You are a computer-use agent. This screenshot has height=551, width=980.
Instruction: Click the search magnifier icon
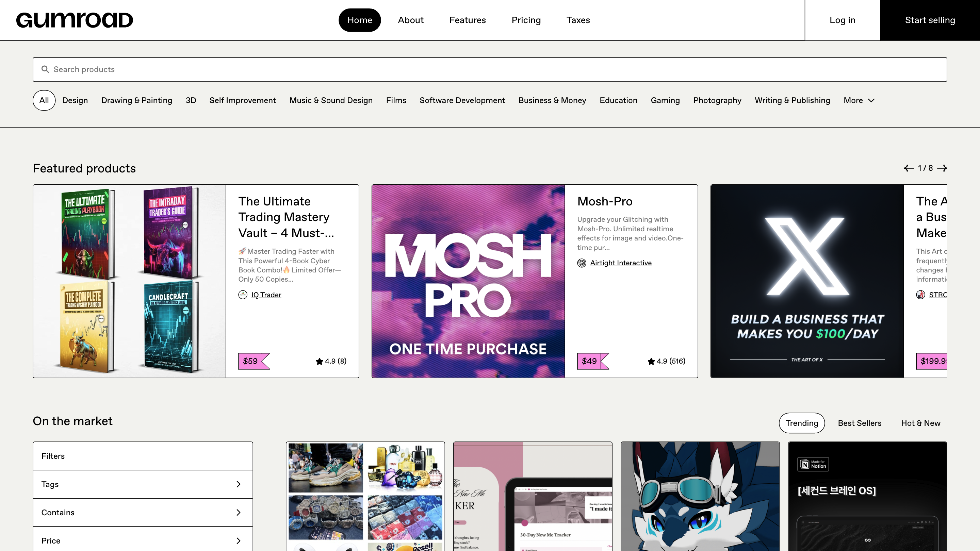pyautogui.click(x=45, y=69)
